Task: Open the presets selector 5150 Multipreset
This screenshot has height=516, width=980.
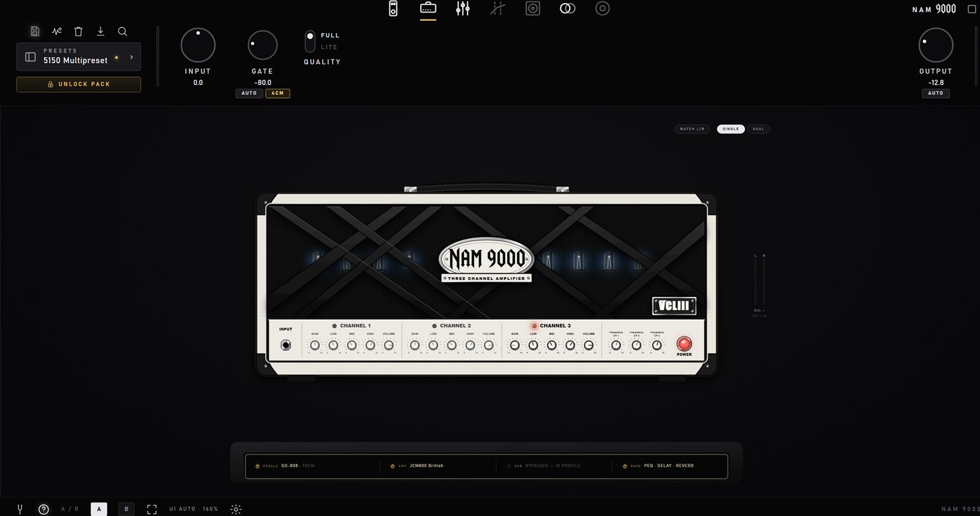Action: click(x=78, y=57)
